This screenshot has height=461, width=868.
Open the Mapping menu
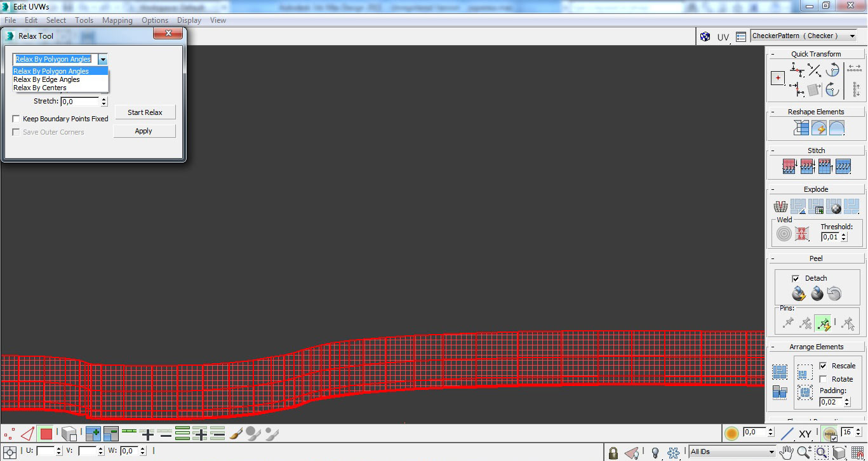117,20
